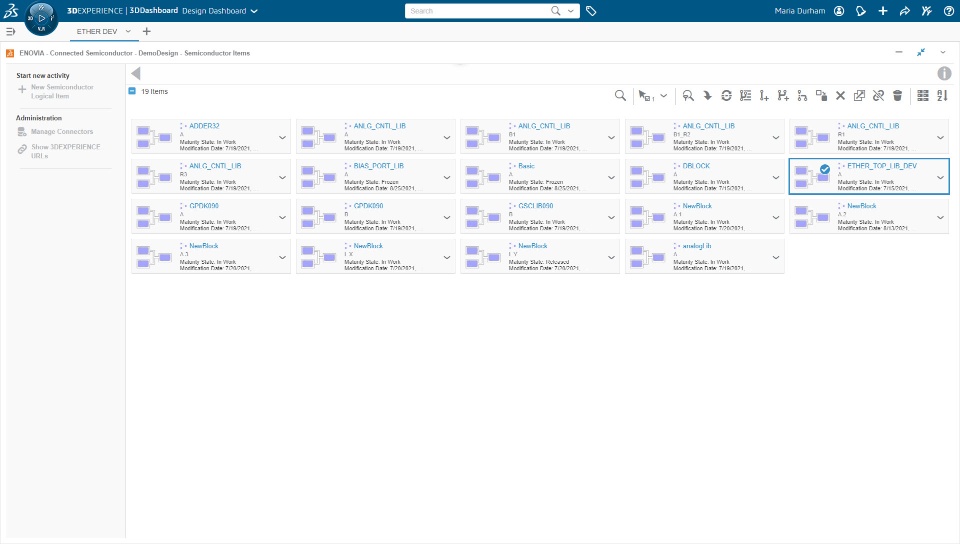
Task: Click the find magnifier in the items toolbar
Action: click(x=620, y=95)
